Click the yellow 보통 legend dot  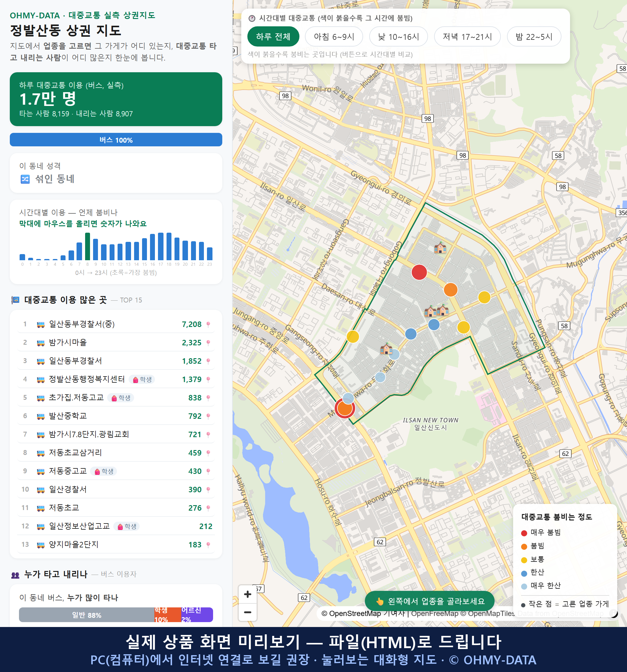[524, 560]
